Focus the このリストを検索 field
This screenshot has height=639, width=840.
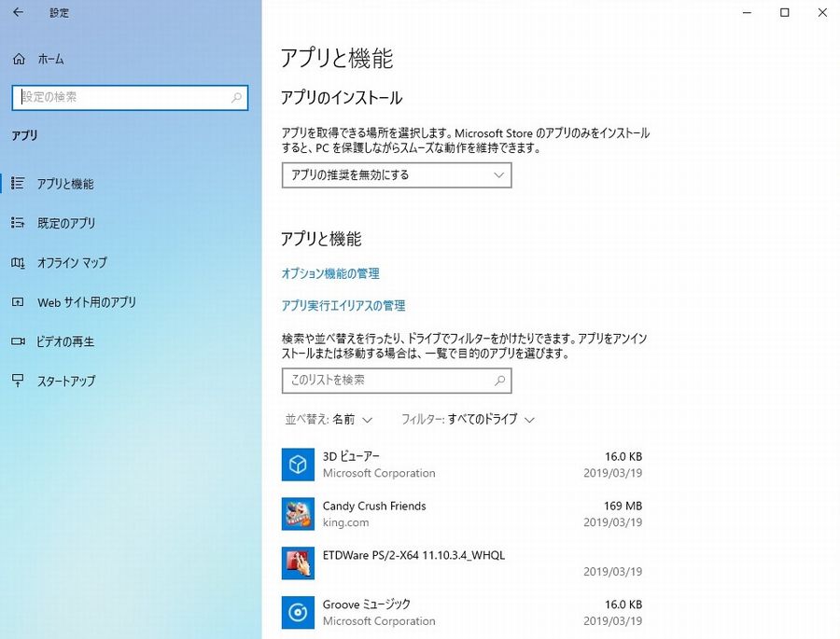pyautogui.click(x=397, y=381)
